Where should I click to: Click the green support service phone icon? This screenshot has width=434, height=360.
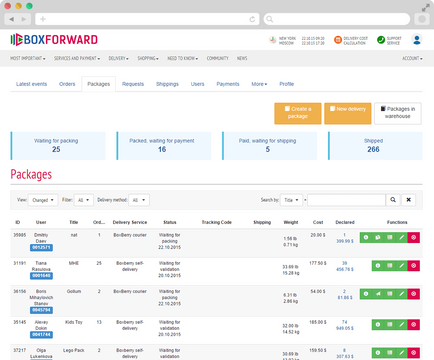point(381,40)
